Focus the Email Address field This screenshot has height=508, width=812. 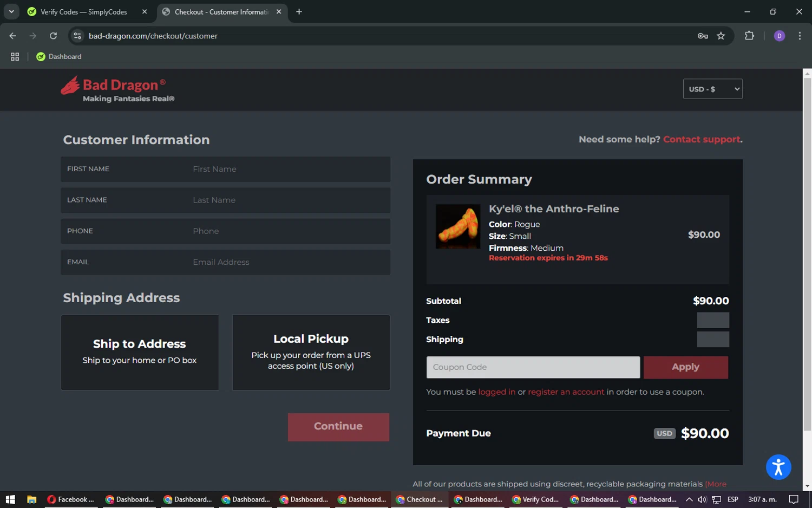tap(225, 262)
